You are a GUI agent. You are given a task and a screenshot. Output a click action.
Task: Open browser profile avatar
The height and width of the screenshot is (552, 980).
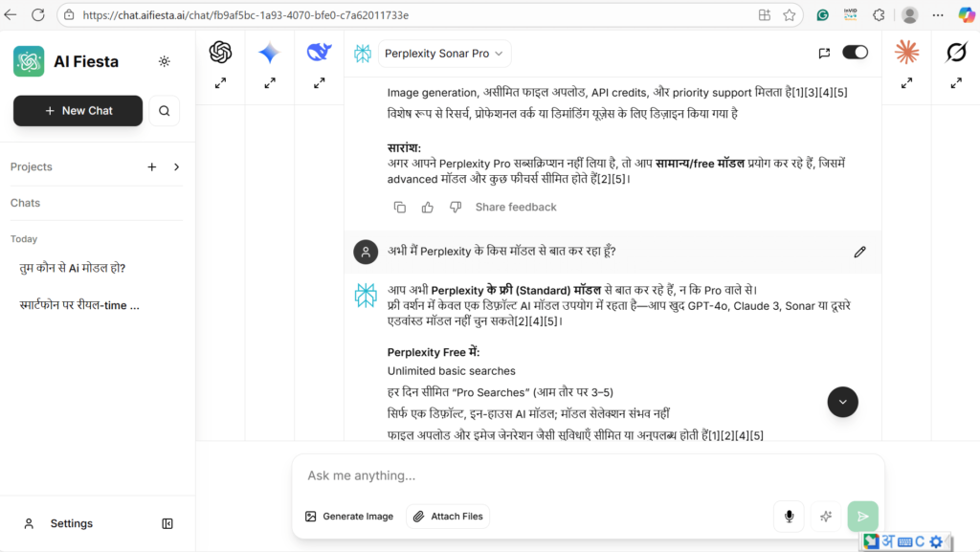[x=910, y=15]
